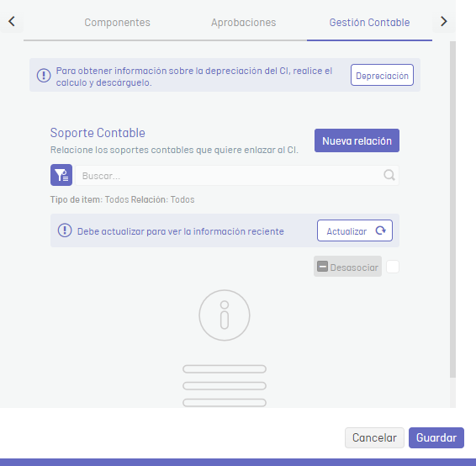Cancel changes with the Cancelar button
Screen dimensions: 476x466
click(374, 437)
